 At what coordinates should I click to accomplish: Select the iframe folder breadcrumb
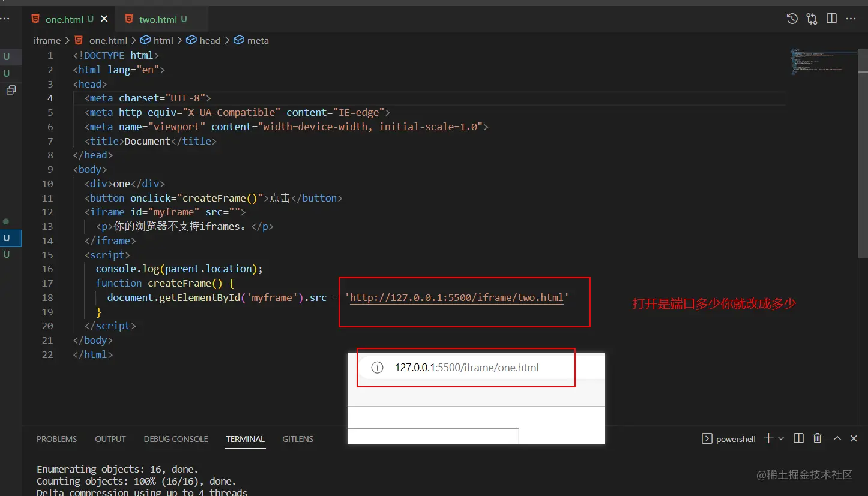tap(47, 41)
